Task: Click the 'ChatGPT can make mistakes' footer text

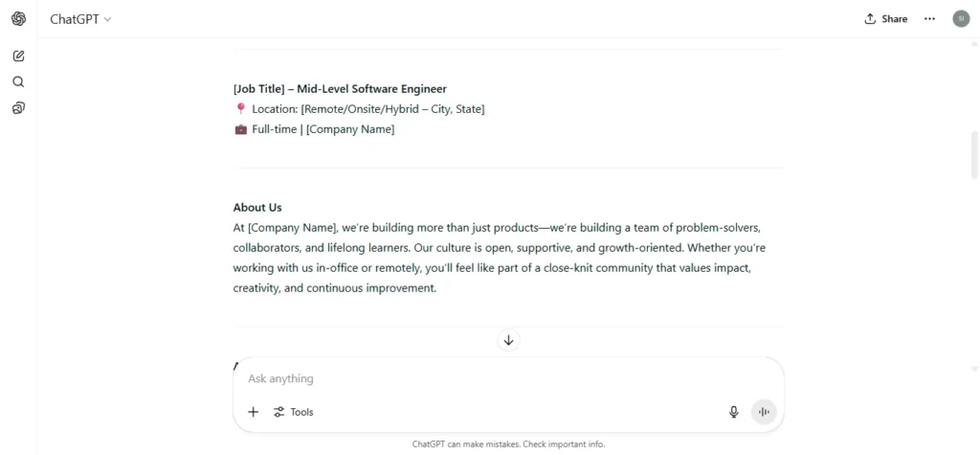Action: [509, 444]
